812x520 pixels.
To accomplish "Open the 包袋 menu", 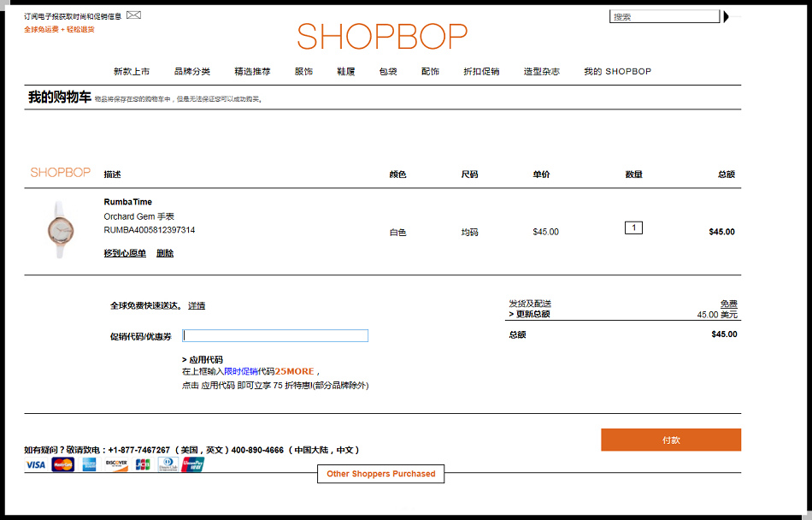I will pos(388,72).
